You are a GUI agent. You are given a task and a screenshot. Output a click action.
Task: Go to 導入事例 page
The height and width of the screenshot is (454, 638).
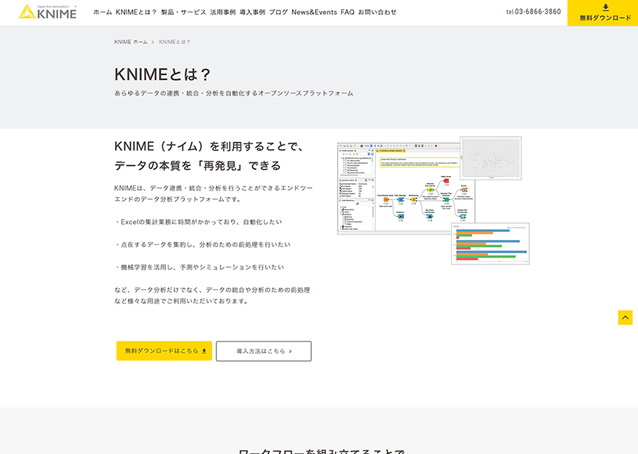(252, 12)
